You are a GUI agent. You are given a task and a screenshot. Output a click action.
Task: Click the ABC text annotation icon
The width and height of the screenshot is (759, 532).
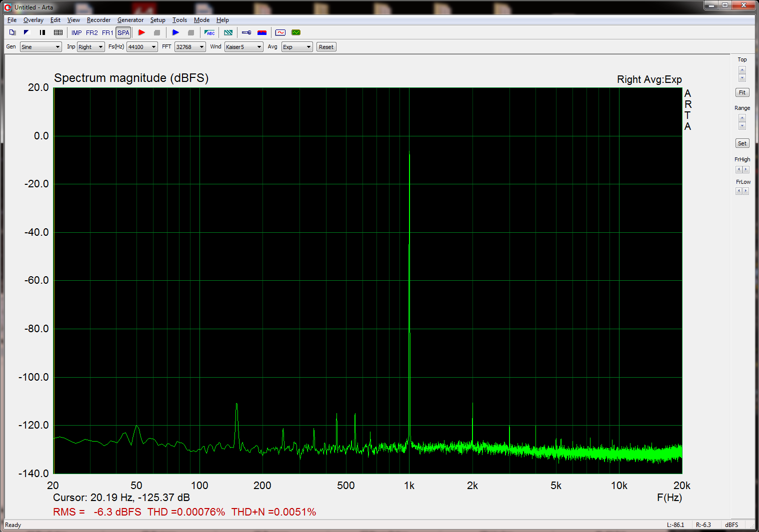210,32
